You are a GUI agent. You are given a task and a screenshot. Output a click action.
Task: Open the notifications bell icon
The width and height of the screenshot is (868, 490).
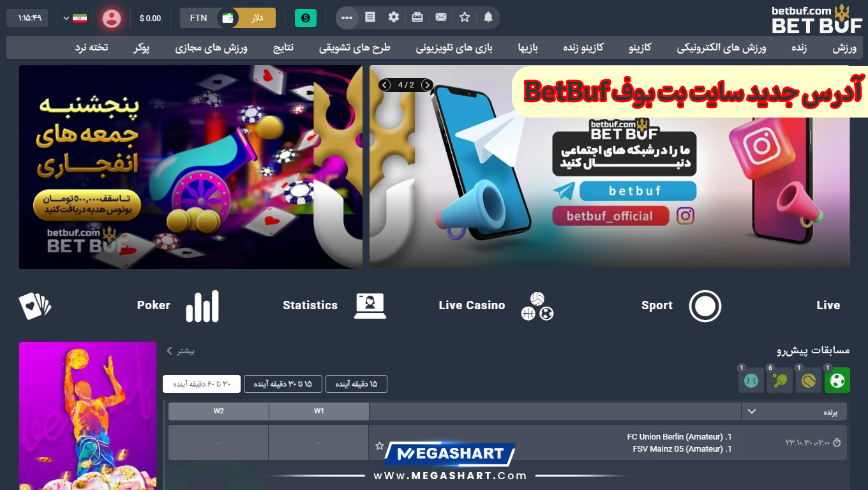click(488, 17)
